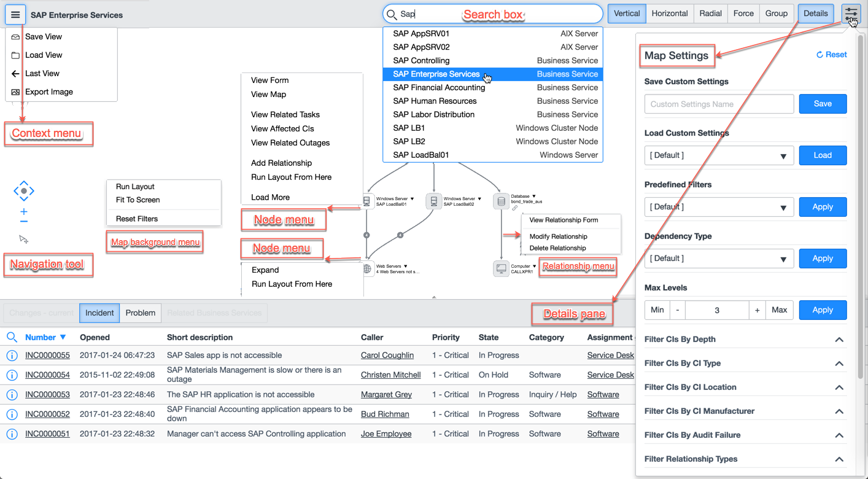This screenshot has width=868, height=479.
Task: Open info icon for INC0000053
Action: (x=12, y=395)
